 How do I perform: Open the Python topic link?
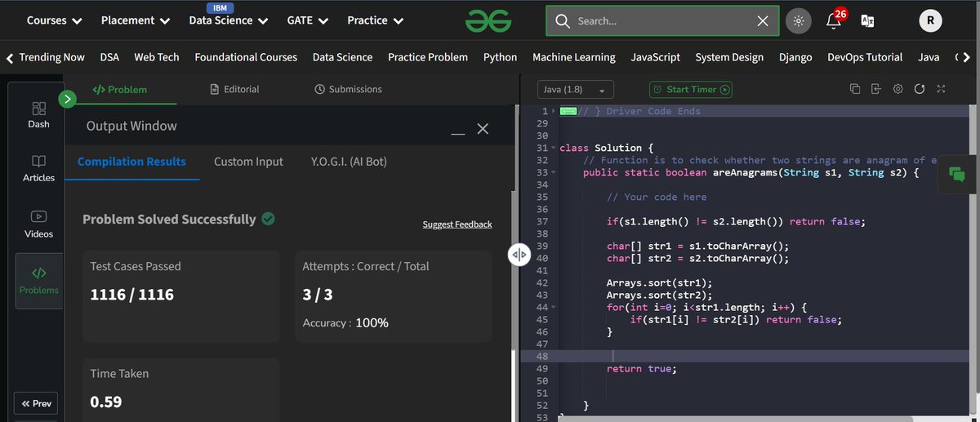[500, 57]
